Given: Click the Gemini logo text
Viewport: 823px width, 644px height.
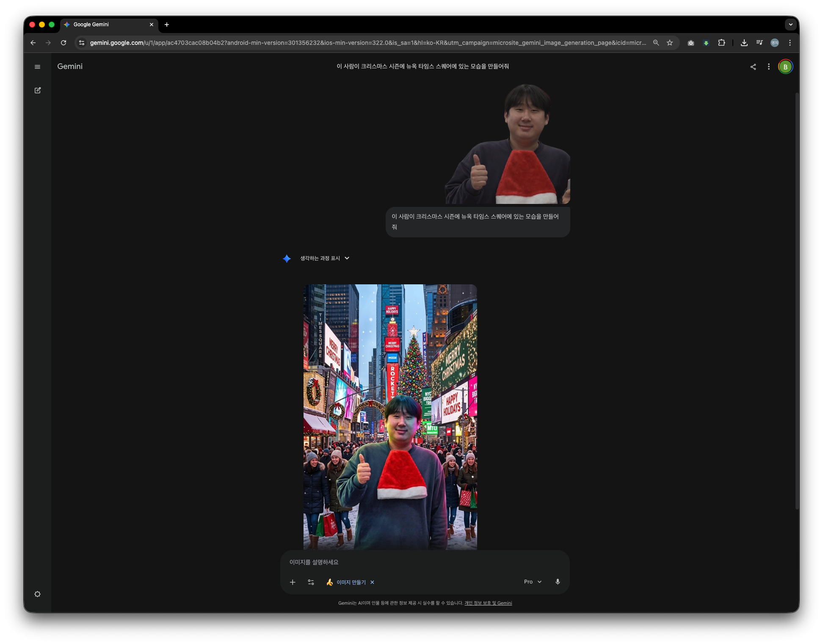Looking at the screenshot, I should [70, 66].
